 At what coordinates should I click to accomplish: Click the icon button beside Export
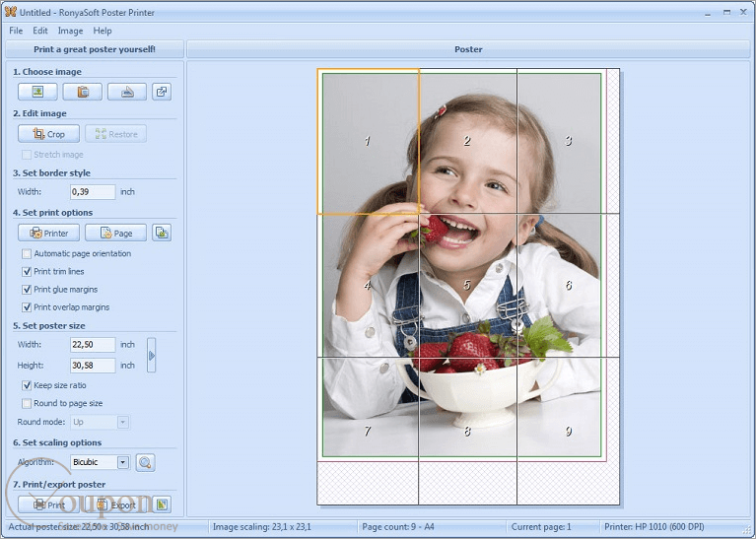click(162, 505)
